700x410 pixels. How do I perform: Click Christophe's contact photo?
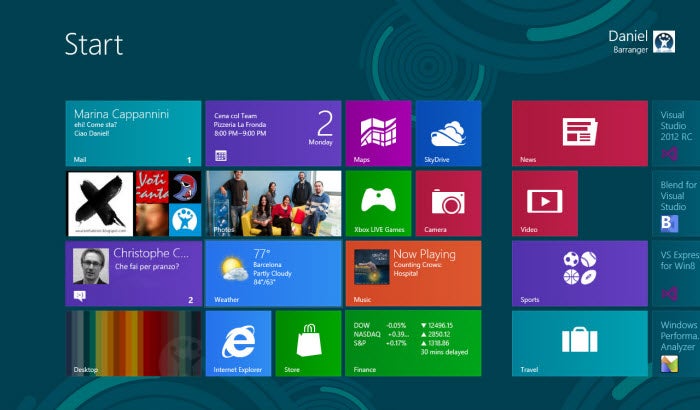click(91, 266)
